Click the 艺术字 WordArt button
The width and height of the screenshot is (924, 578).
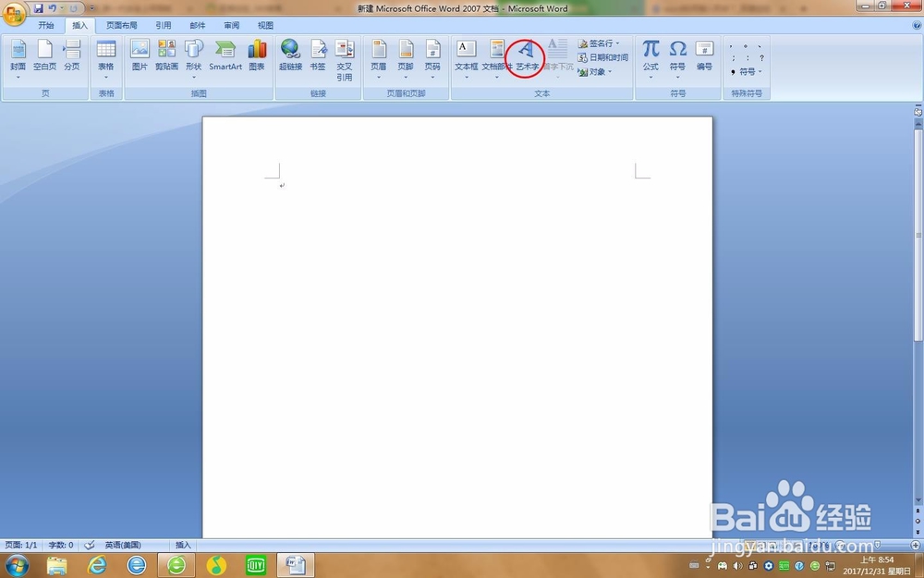pos(527,57)
